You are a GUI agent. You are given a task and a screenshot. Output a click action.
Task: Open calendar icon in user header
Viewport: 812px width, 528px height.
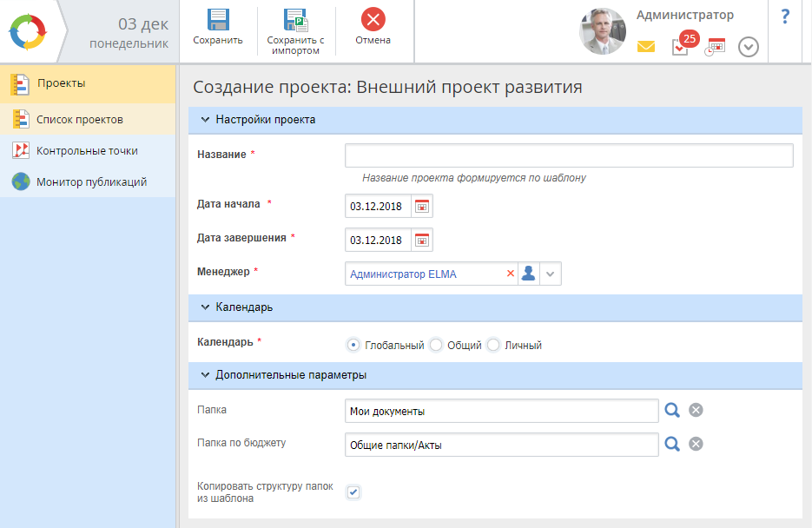pyautogui.click(x=714, y=47)
